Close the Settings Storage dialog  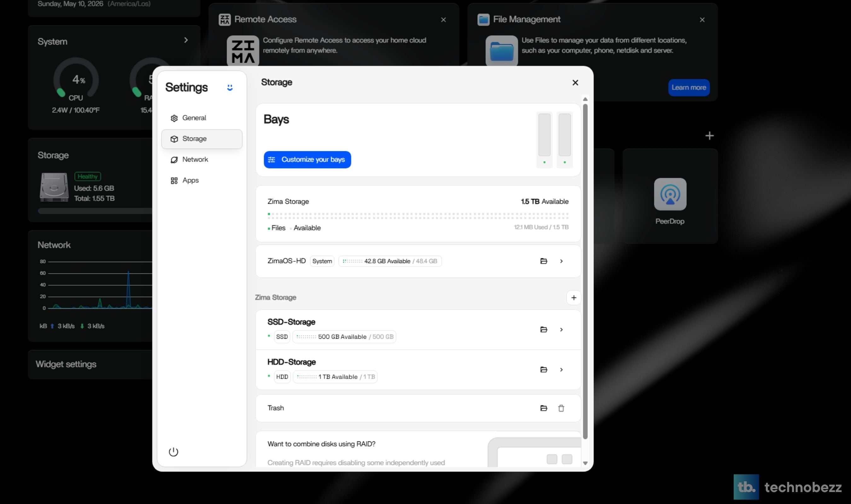click(575, 83)
